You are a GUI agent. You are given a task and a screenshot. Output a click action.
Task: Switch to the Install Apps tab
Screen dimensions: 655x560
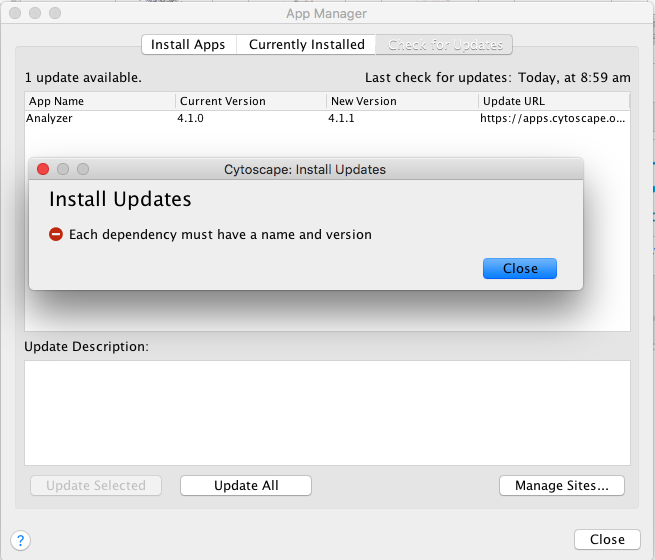point(189,44)
